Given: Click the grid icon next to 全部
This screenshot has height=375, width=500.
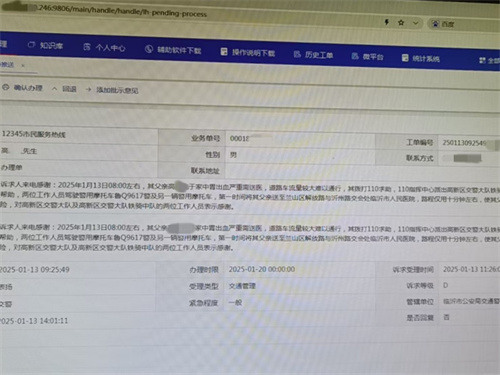Looking at the screenshot, I should pos(482,60).
